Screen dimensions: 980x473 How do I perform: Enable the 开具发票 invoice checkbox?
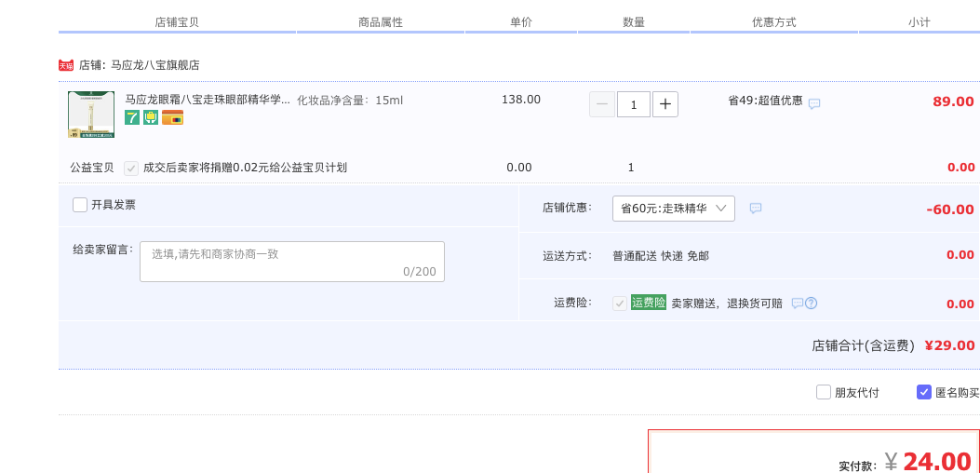pos(80,205)
